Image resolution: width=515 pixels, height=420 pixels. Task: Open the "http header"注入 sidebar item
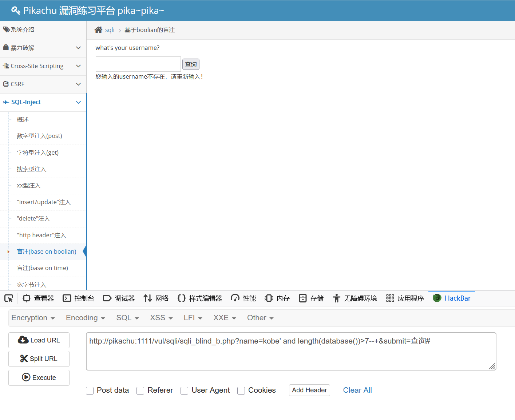[41, 235]
